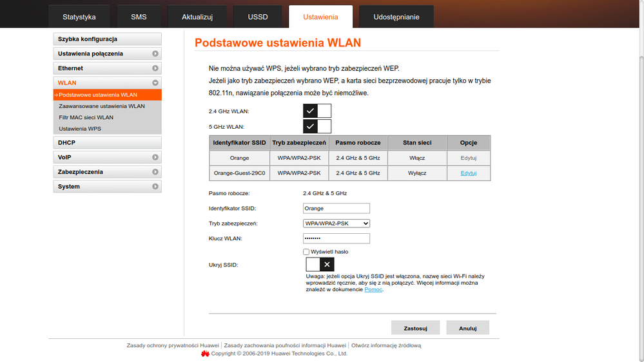Check the Wyświetl hasło checkbox
Screen dimensions: 644x362
306,252
